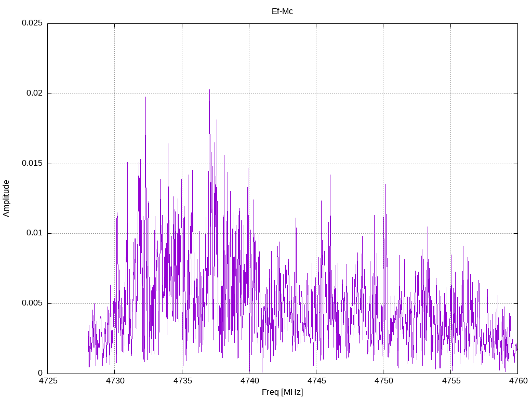Click the 0.02 y-axis tick label

coord(35,94)
